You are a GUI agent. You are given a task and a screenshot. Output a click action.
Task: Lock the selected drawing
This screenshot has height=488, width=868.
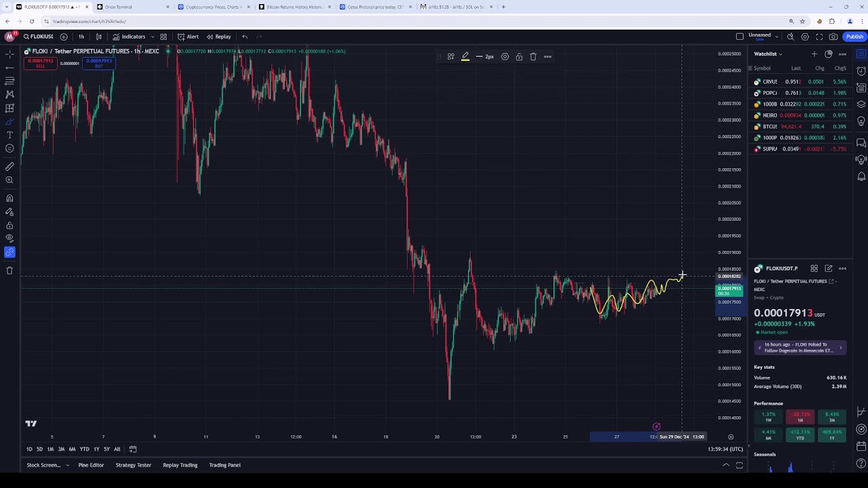click(519, 56)
